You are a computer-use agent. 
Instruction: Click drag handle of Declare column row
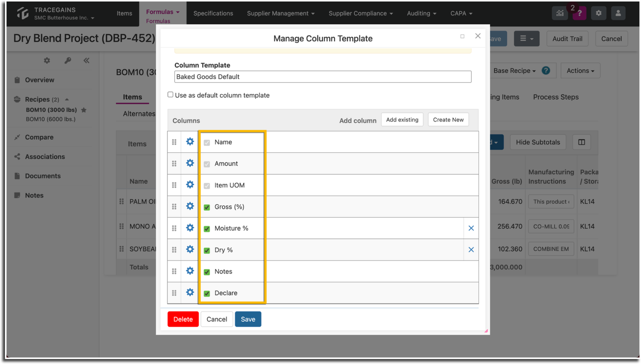pos(174,293)
